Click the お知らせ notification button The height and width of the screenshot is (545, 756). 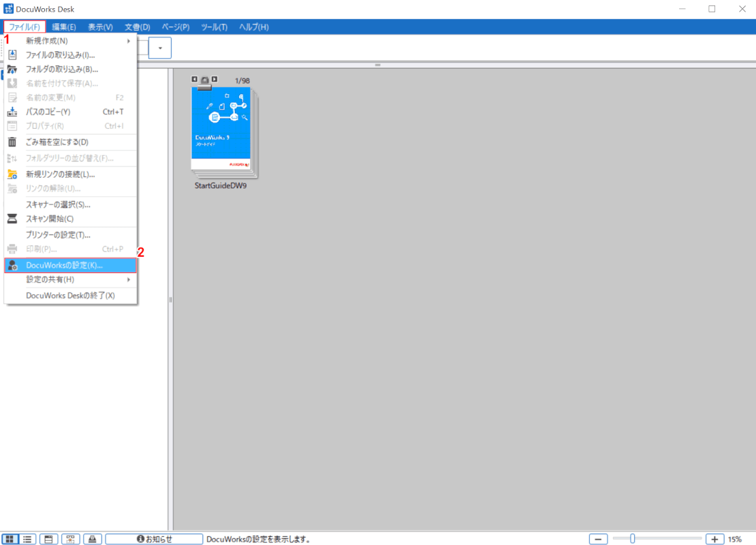coord(155,539)
